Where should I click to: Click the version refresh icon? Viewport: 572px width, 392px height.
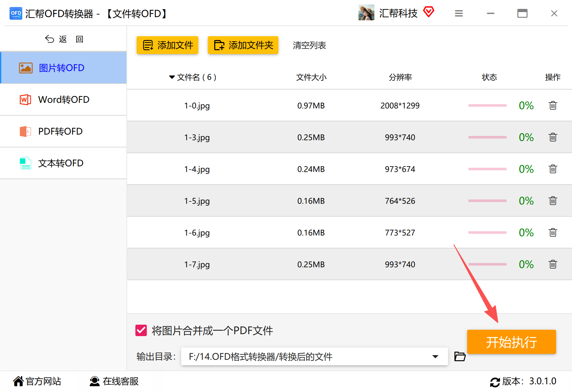click(x=495, y=382)
